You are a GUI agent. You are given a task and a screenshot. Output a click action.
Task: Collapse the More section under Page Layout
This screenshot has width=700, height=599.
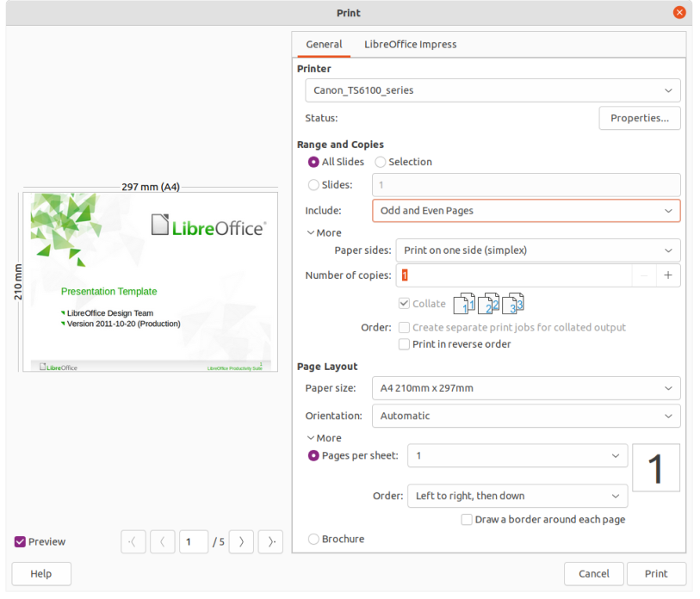coord(325,438)
